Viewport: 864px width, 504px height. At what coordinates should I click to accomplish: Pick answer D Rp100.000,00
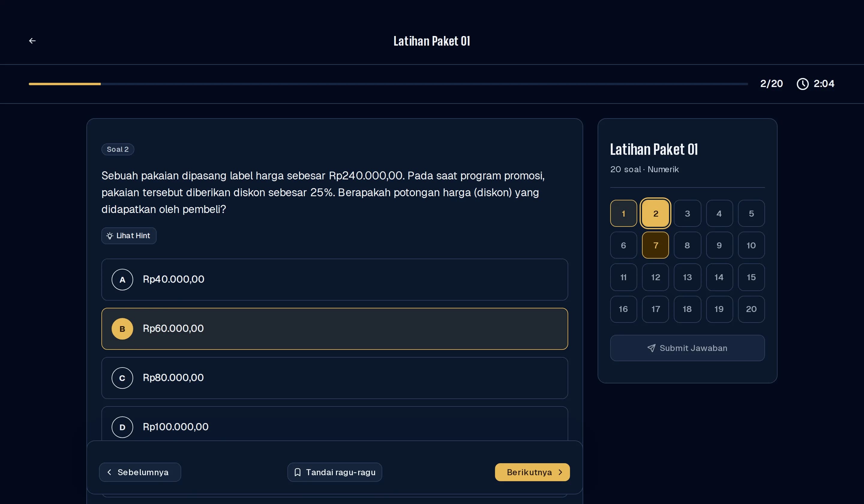[x=334, y=424]
